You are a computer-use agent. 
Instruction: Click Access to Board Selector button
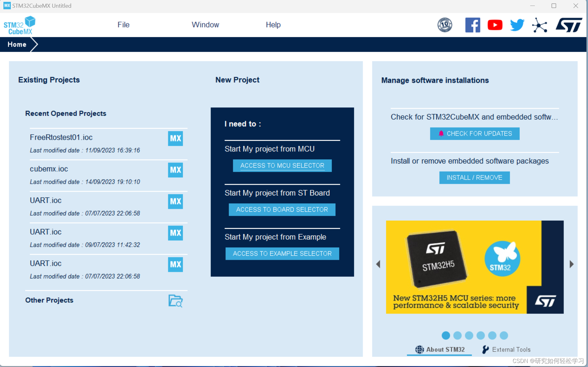tap(282, 209)
